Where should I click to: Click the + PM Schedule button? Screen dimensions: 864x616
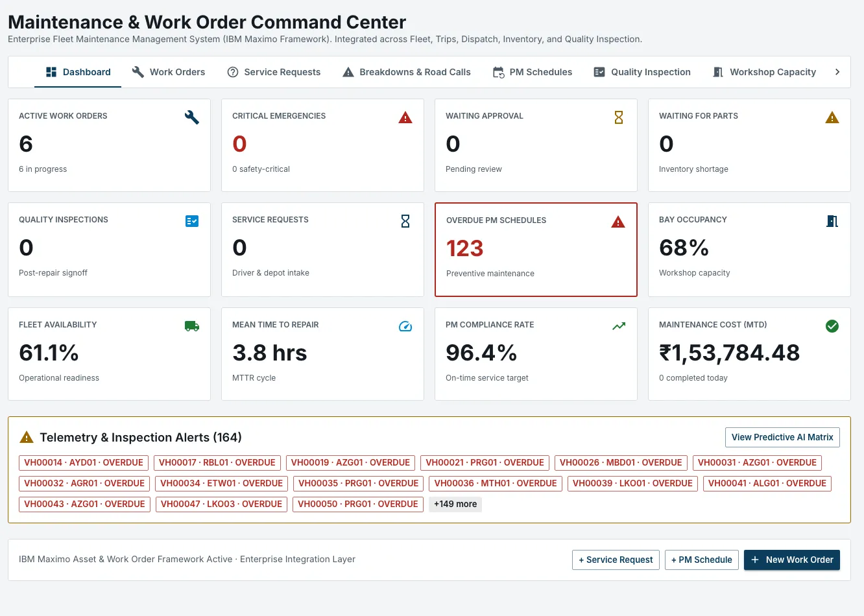pos(702,560)
